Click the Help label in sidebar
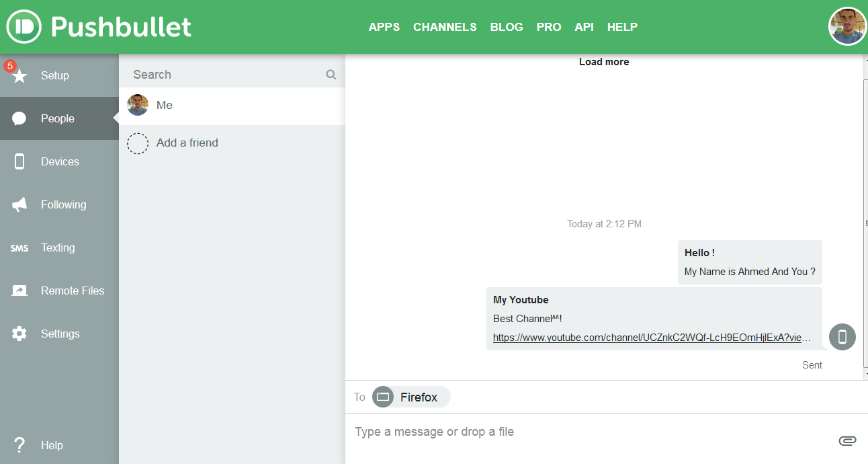This screenshot has width=868, height=464. pos(52,445)
